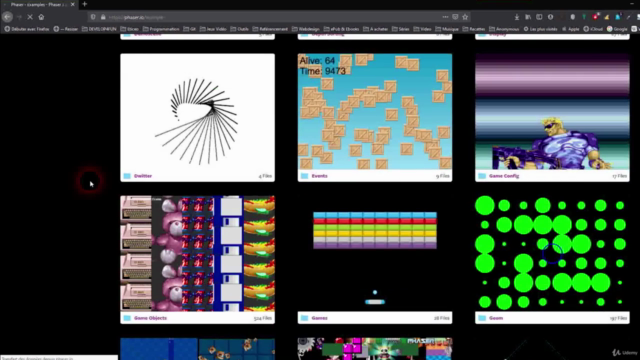
Task: Open the Geom folder link
Action: [496, 318]
